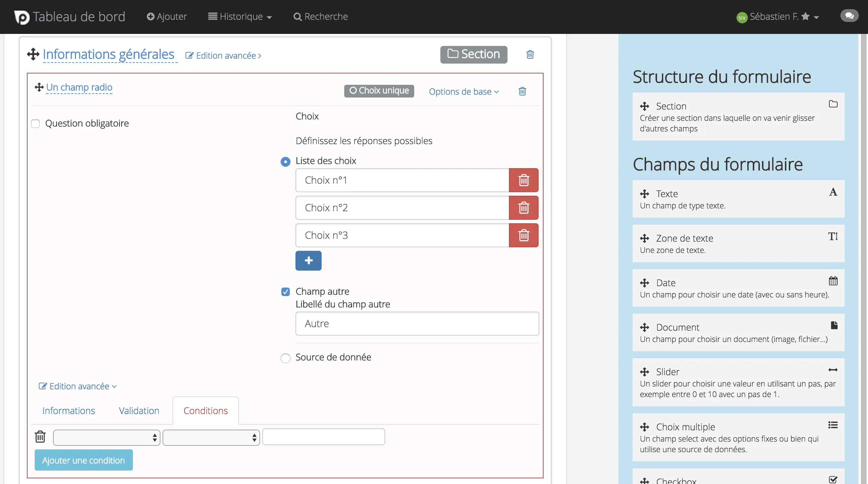Click the text-height icon on Zone de texte

point(833,236)
